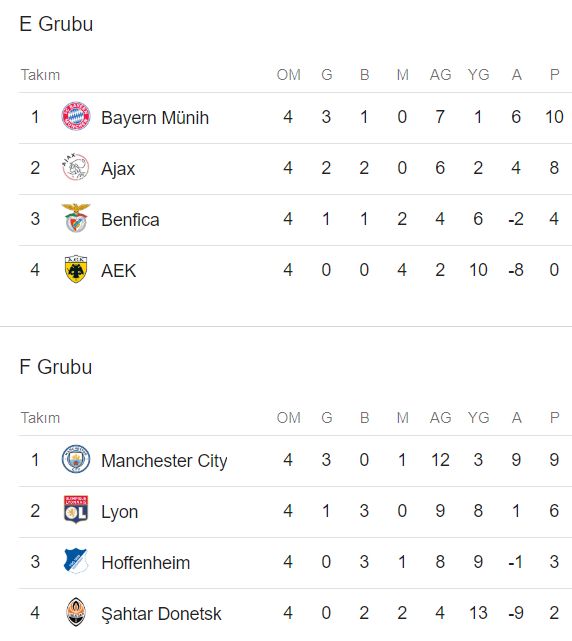
Task: Click the F Grubu heading
Action: point(56,367)
